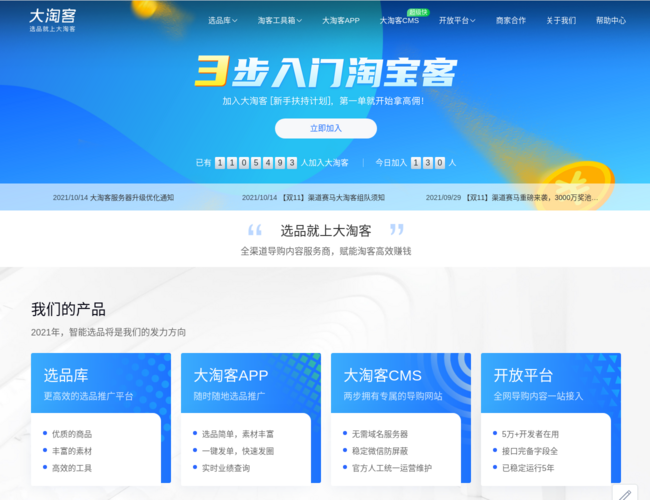Click the 3步入门淘宝客 banner headline
This screenshot has height=500, width=650.
coord(326,71)
